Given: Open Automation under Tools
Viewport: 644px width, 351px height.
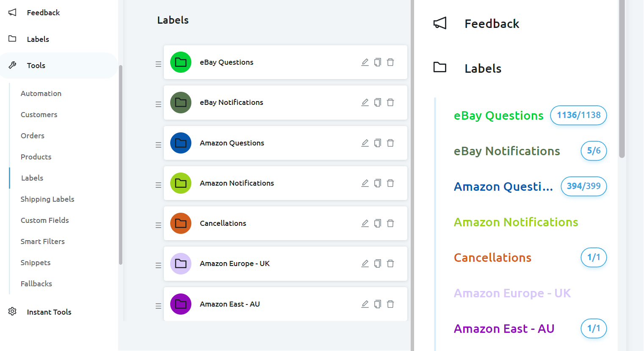Looking at the screenshot, I should tap(41, 93).
